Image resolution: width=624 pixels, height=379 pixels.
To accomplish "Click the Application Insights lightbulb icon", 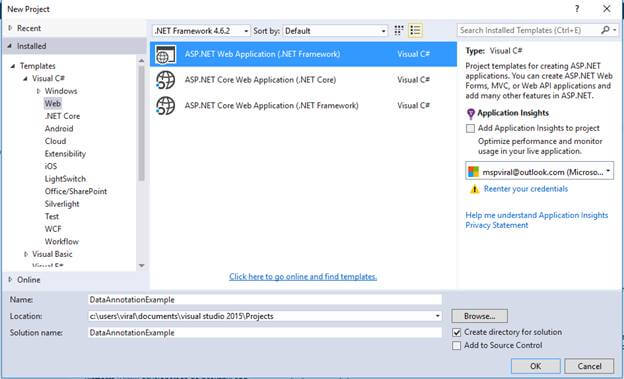I will click(470, 114).
